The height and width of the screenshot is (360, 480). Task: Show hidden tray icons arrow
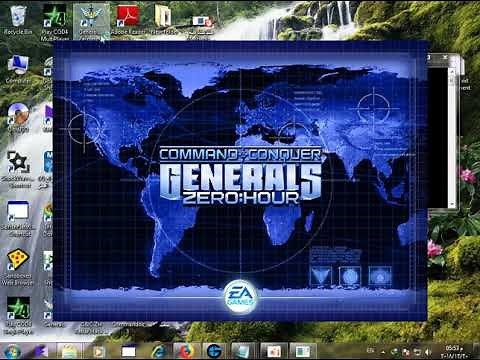383,352
